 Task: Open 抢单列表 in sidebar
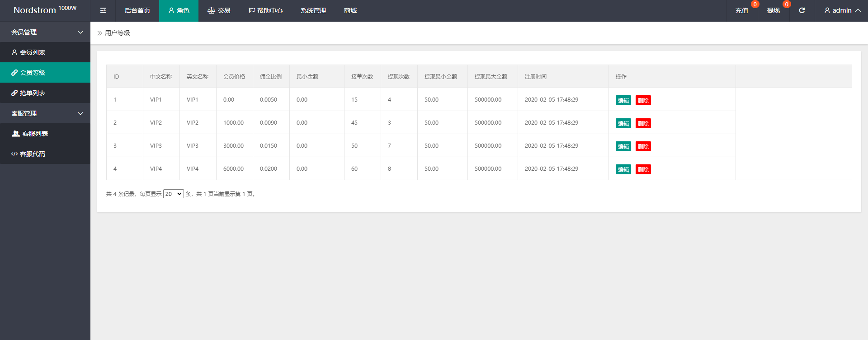(x=45, y=93)
